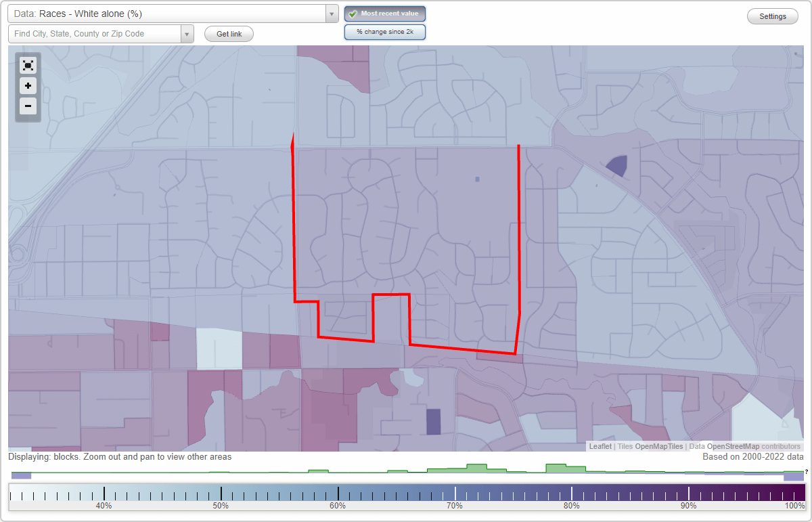Click the 70% mark on the color scale slider
Screen dimensions: 812x522
coord(455,493)
